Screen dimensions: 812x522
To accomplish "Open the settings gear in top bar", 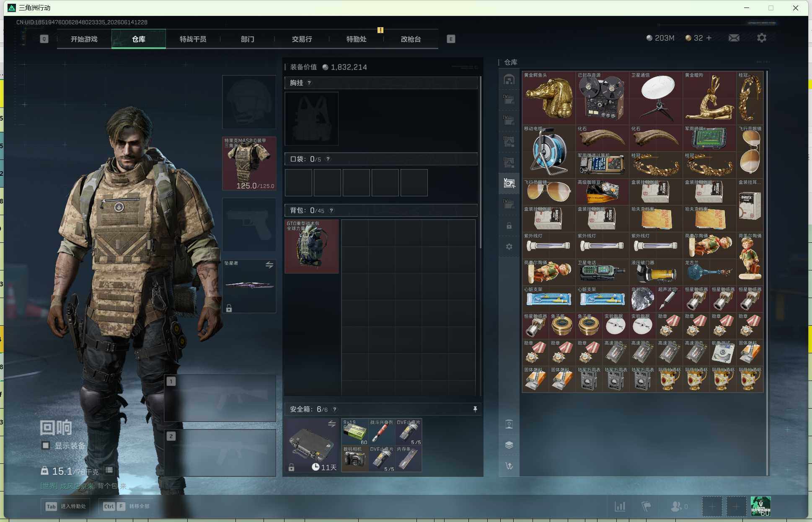I will [x=762, y=38].
